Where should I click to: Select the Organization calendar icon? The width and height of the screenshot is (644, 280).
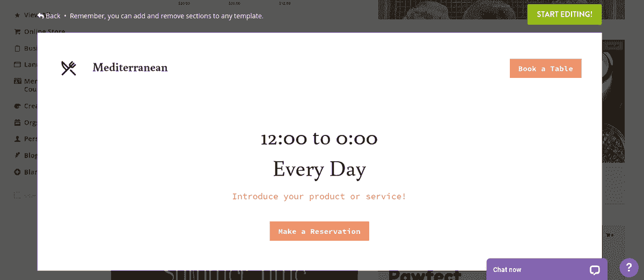coord(17,123)
